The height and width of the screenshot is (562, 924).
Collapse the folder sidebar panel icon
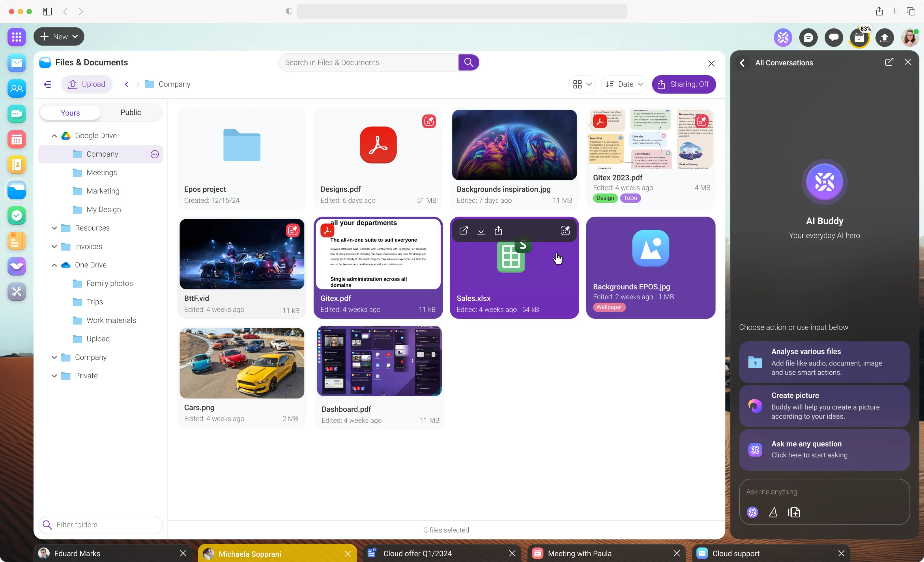[x=47, y=84]
